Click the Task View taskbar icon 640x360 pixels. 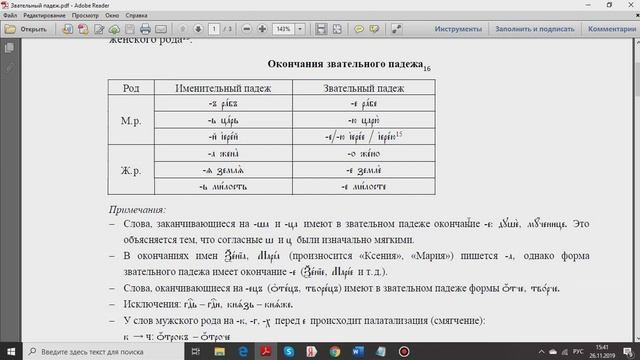point(196,351)
